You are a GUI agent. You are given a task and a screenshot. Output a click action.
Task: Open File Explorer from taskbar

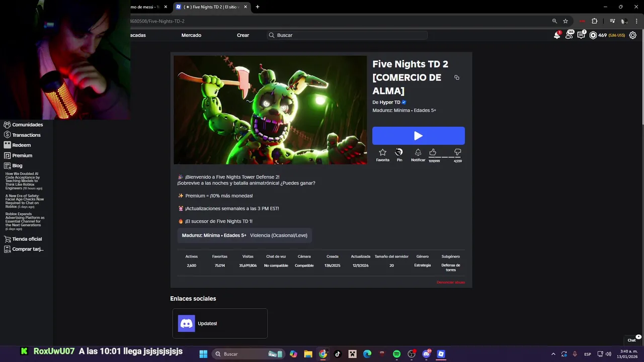(308, 354)
